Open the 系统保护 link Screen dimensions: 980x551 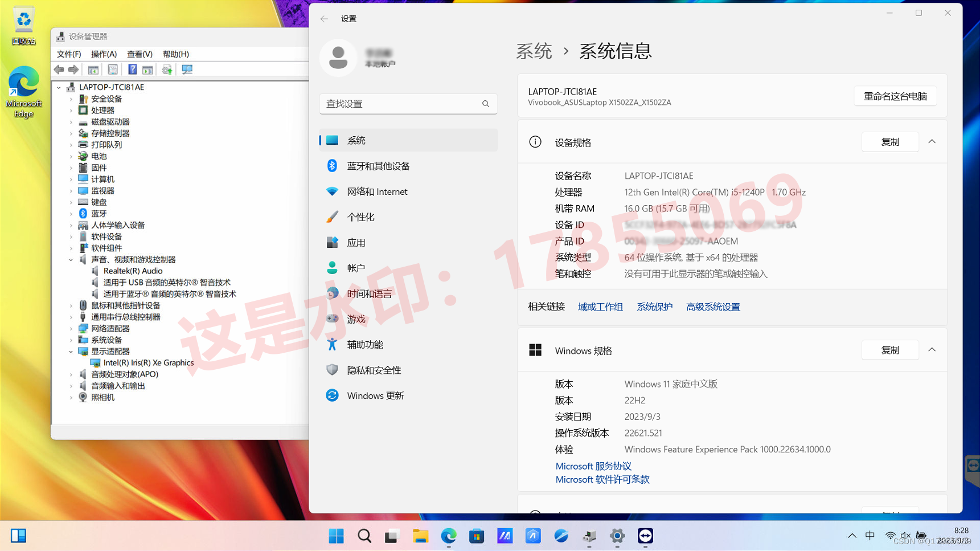[654, 307]
